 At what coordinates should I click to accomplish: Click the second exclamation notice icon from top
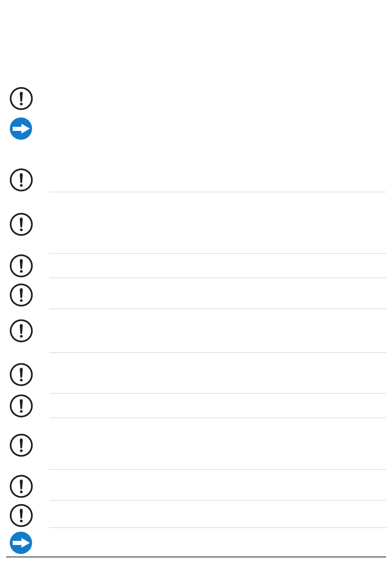(x=21, y=180)
